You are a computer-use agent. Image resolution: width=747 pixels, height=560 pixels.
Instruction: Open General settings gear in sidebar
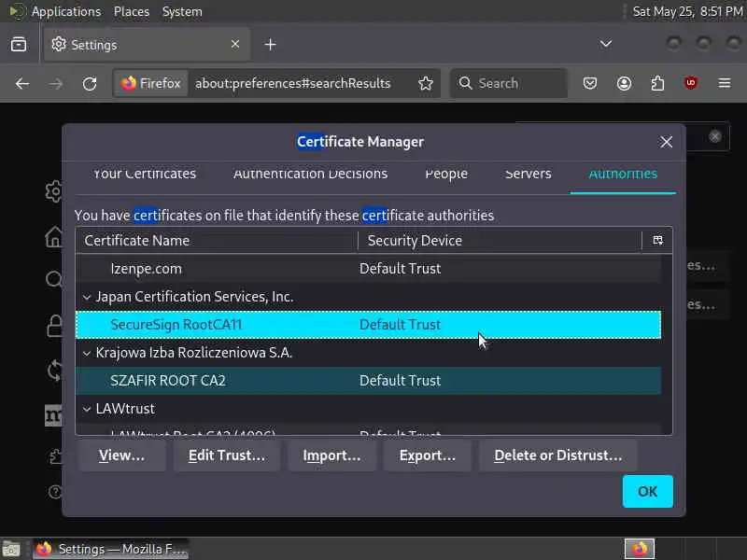click(x=54, y=191)
